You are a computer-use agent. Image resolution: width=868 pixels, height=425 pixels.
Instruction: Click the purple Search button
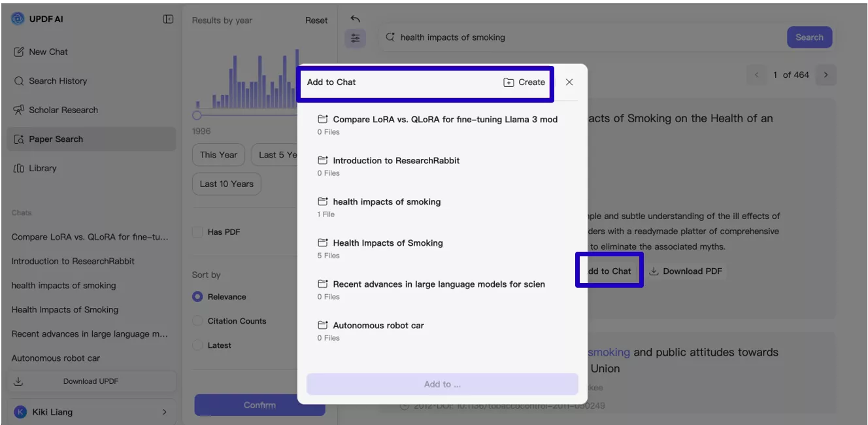pyautogui.click(x=809, y=37)
